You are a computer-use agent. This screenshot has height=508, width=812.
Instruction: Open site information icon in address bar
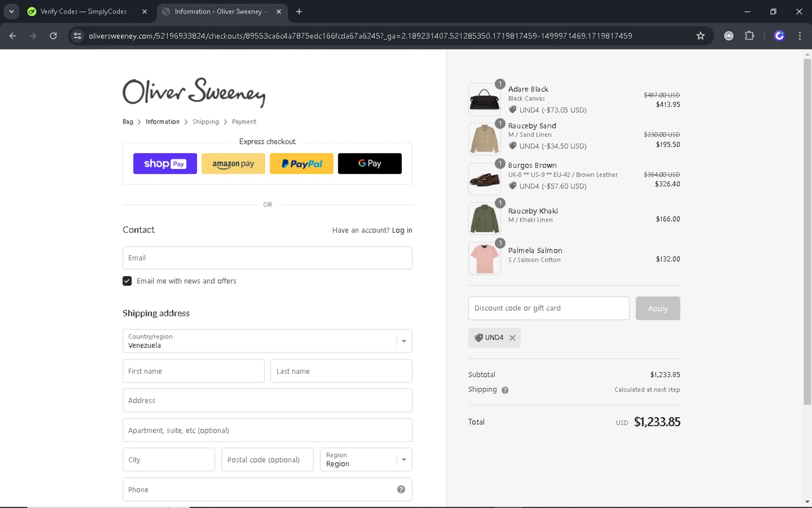pos(77,36)
